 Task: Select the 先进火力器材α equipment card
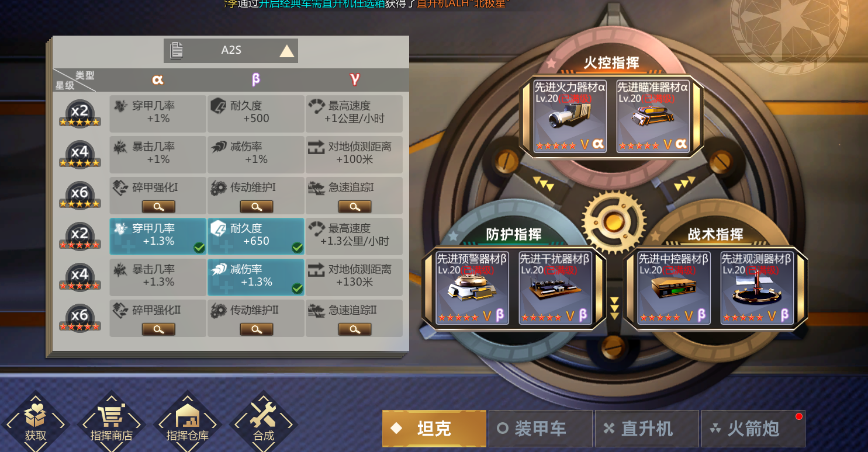(x=570, y=117)
